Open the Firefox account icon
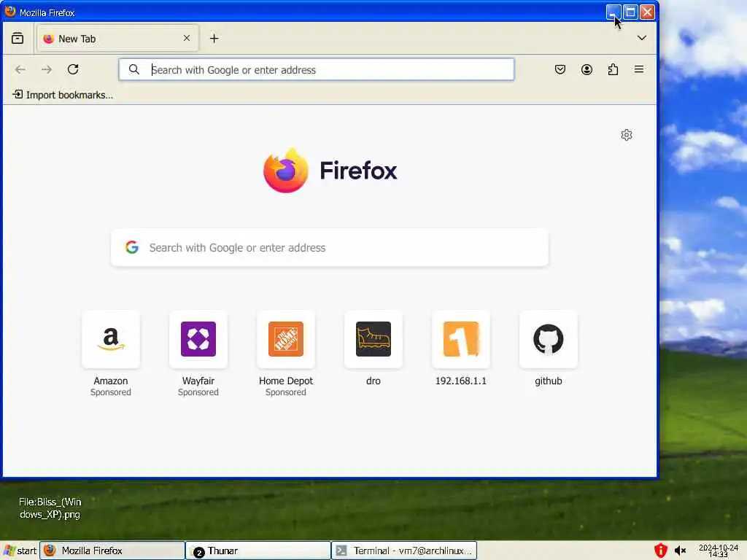747x560 pixels. pos(587,69)
